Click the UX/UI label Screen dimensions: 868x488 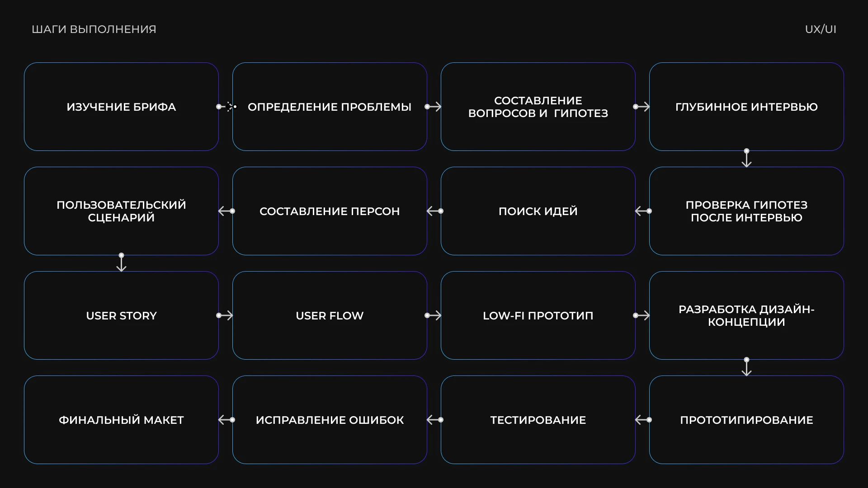click(820, 29)
